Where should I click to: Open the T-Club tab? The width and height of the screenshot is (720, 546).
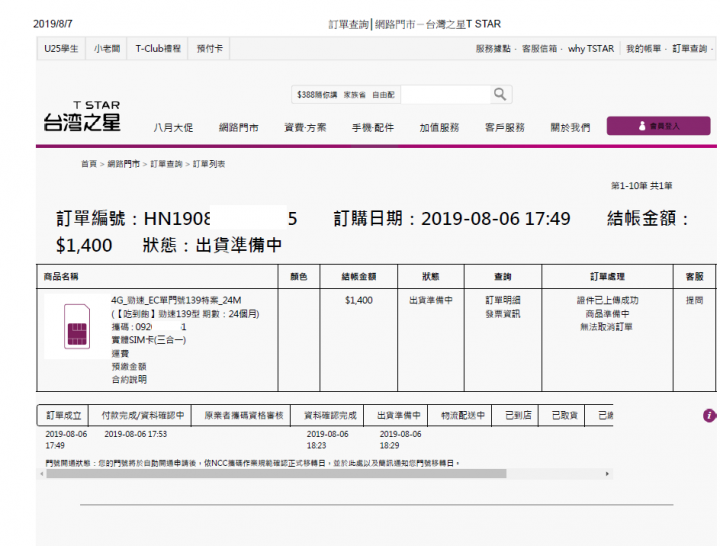[158, 49]
